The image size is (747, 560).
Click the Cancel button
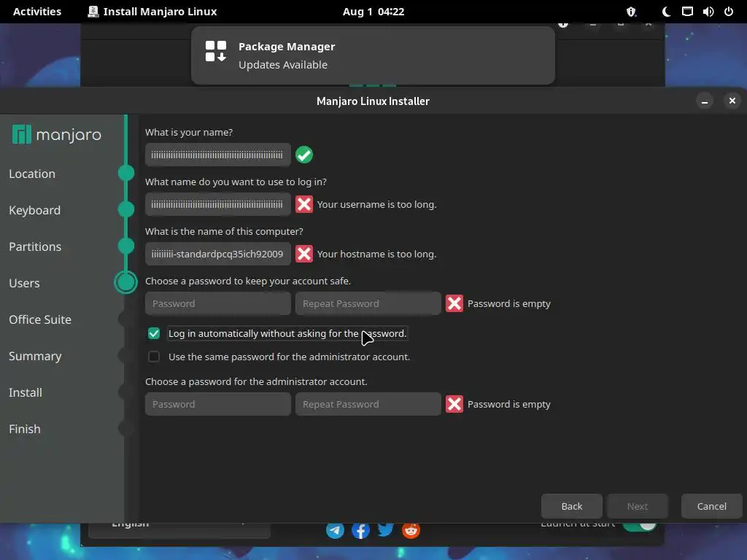[x=712, y=506]
